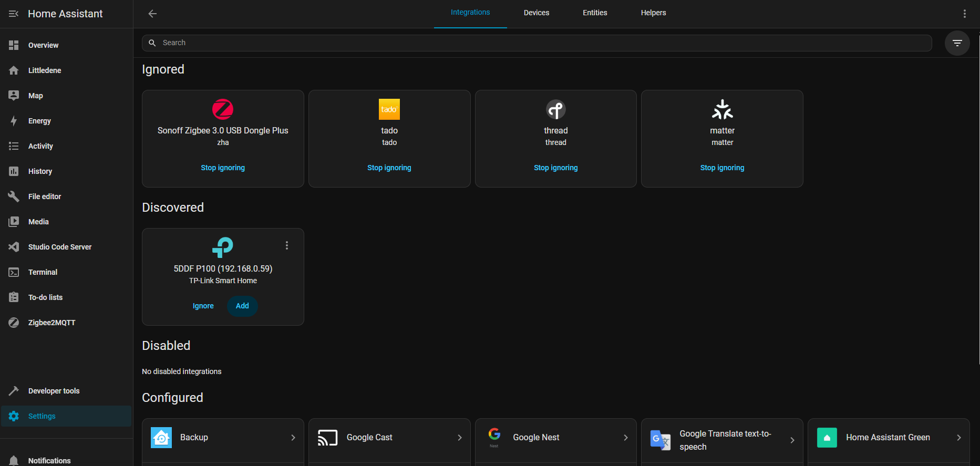The image size is (980, 466).
Task: Click the TP-Link logo on discovered card
Action: pyautogui.click(x=223, y=247)
